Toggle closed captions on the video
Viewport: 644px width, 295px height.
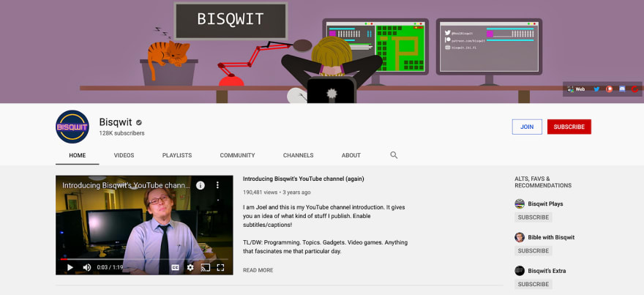tap(176, 267)
